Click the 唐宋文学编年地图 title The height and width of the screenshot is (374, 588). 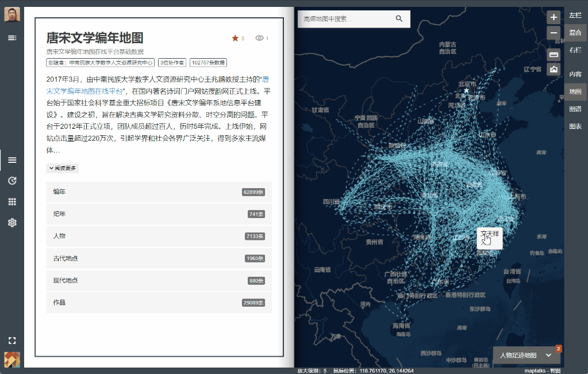[x=94, y=38]
